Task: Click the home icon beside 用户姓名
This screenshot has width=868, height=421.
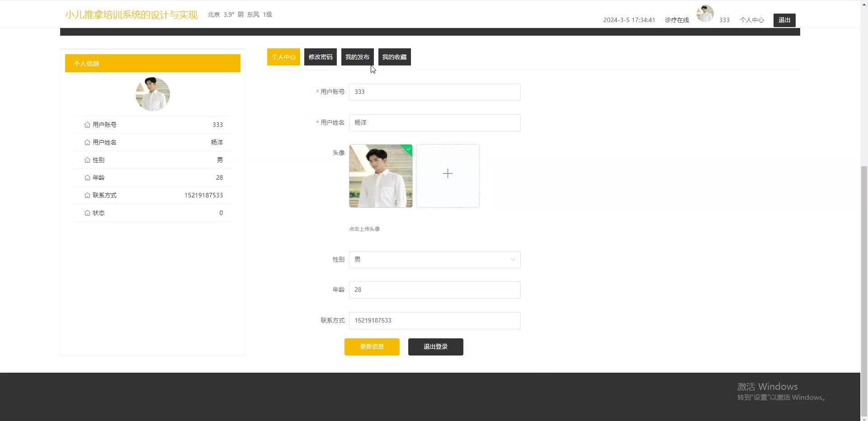Action: tap(87, 142)
